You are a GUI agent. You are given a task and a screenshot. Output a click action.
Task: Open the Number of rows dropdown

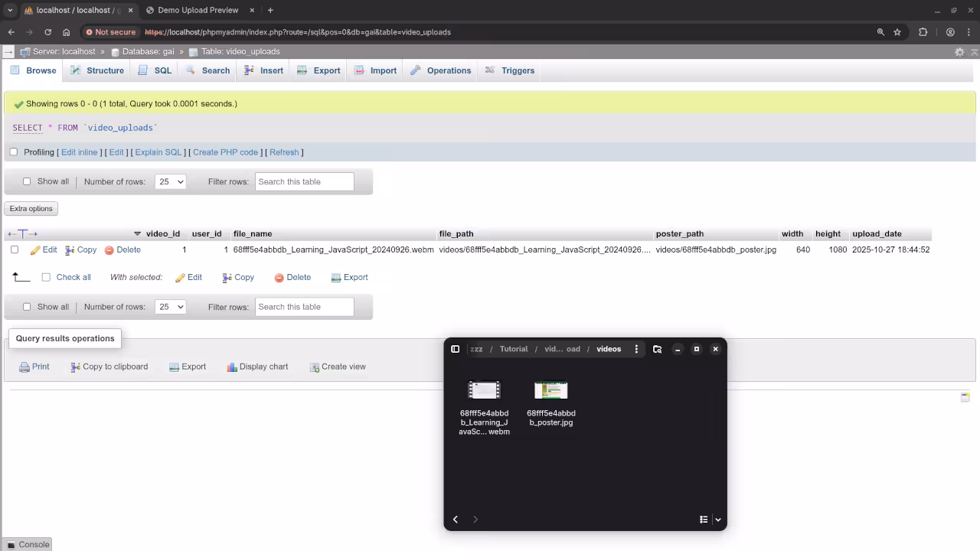170,181
